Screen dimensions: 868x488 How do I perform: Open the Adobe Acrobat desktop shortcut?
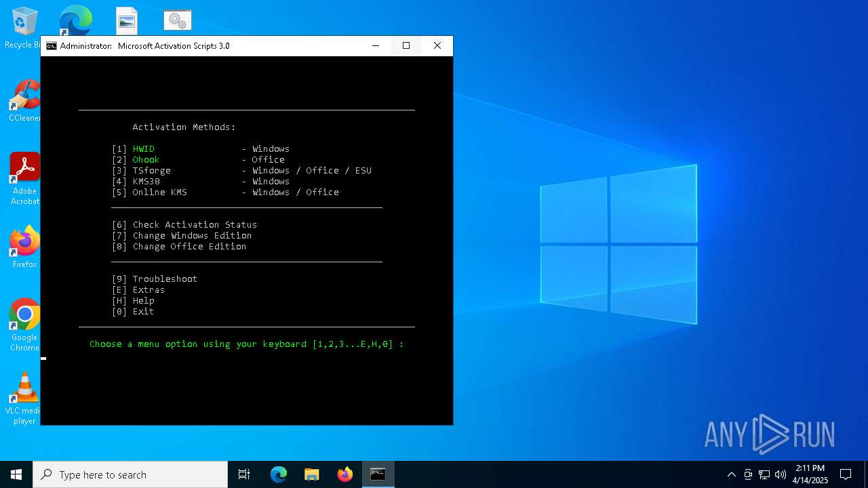tap(24, 178)
